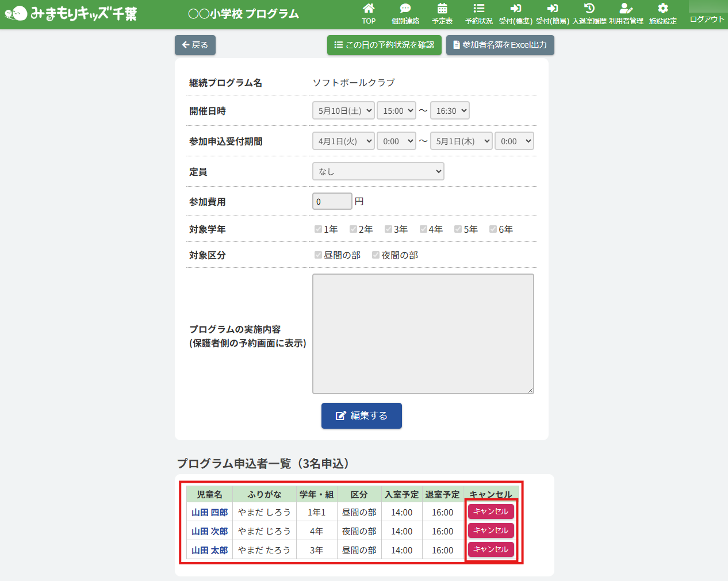Open 利用者管理 user edit icon

(x=626, y=9)
